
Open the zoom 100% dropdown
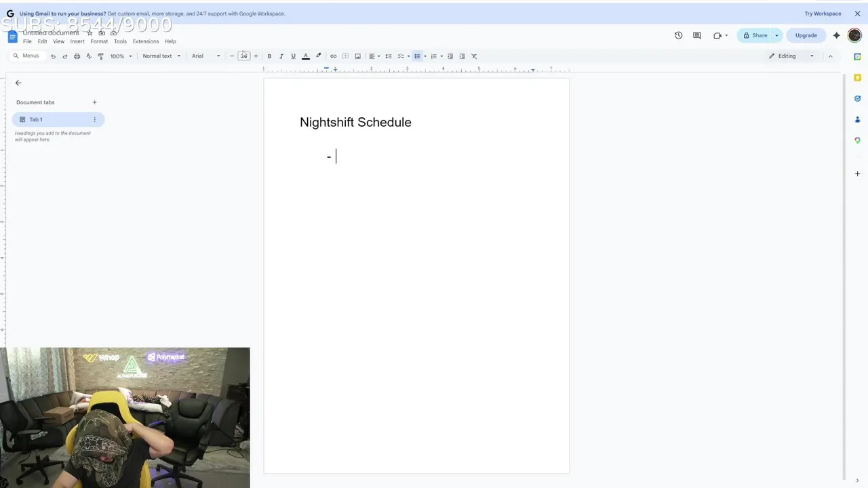tap(120, 56)
